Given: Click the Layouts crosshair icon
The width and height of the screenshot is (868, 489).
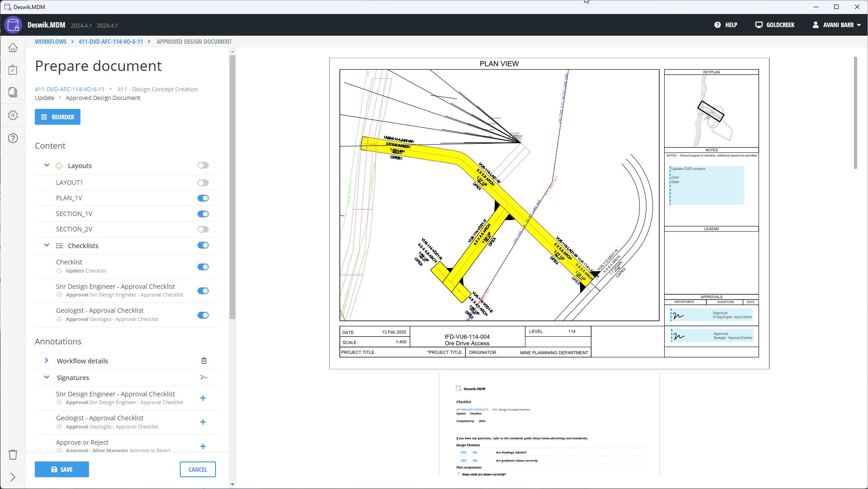Looking at the screenshot, I should (x=59, y=166).
